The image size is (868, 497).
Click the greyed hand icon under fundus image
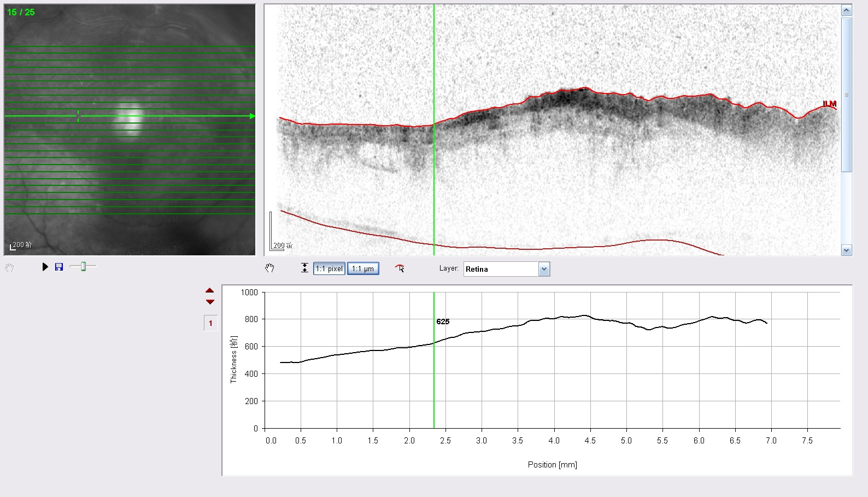[9, 268]
